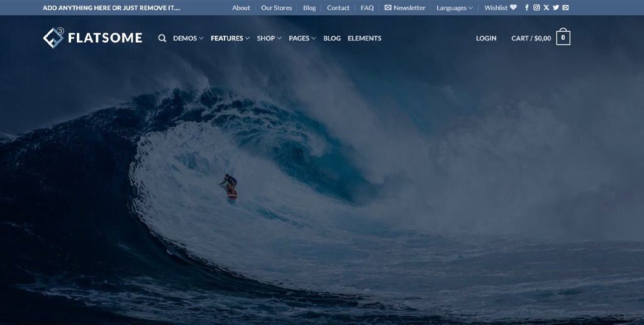Click the 'ADD ANYTHING HERE' top bar text

click(x=111, y=8)
